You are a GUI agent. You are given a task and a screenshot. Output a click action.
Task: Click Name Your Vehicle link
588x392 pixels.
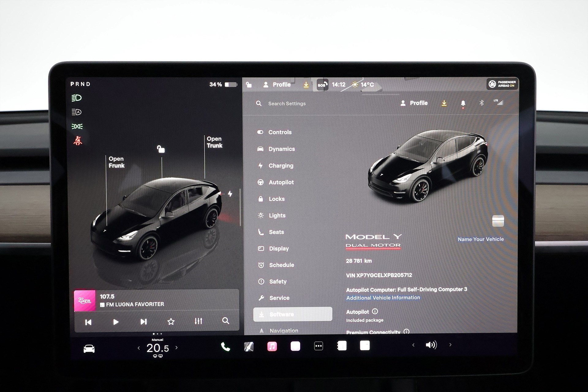(x=481, y=239)
